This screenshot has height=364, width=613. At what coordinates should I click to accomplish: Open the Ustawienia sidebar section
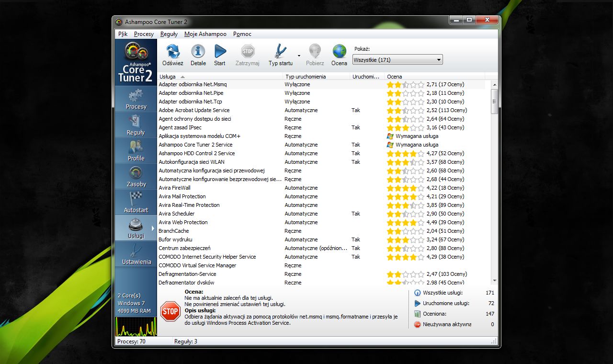pyautogui.click(x=136, y=254)
